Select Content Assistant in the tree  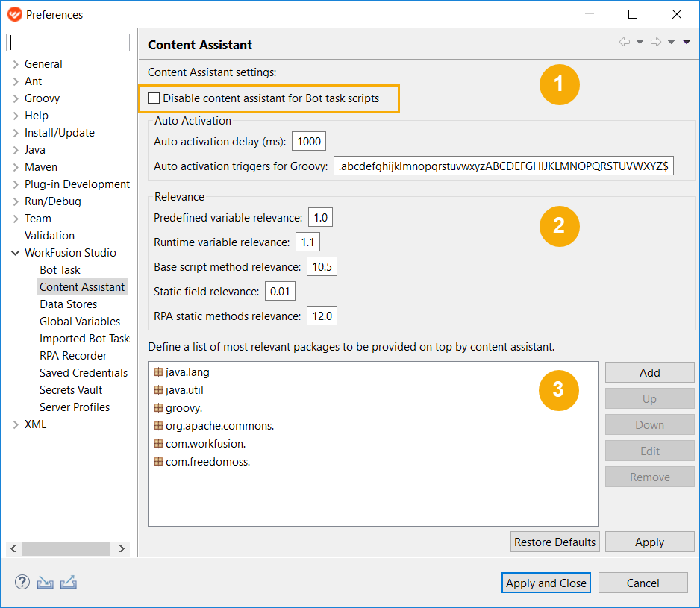82,287
